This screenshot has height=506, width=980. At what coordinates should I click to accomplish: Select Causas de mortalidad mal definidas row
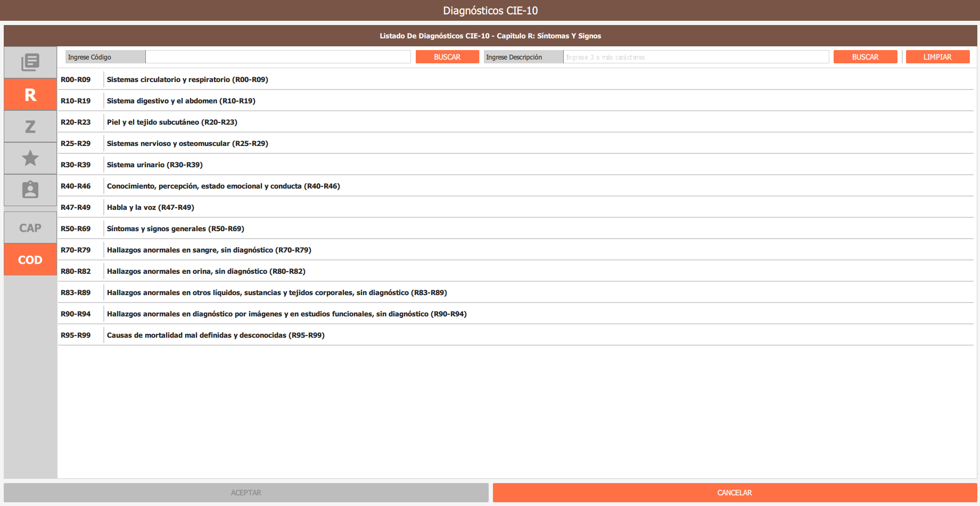[x=216, y=335]
